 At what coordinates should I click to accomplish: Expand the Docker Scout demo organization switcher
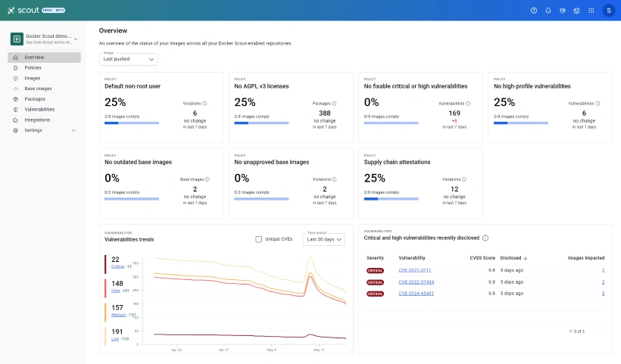coord(76,39)
